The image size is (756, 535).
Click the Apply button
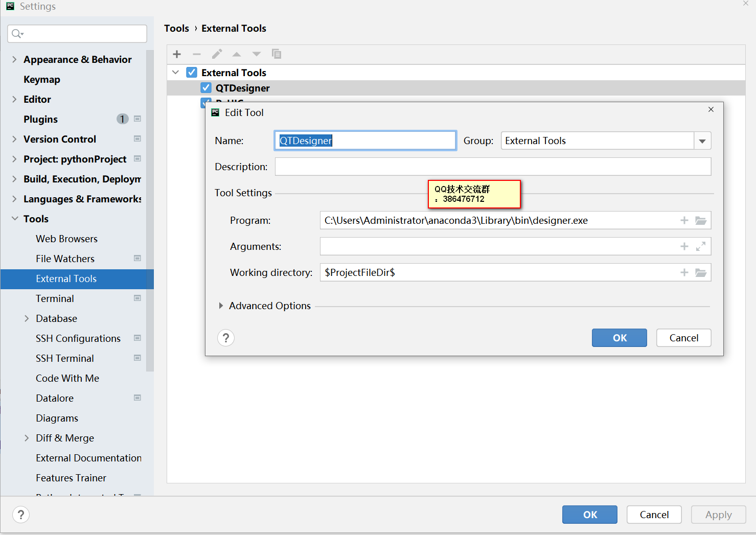click(719, 515)
